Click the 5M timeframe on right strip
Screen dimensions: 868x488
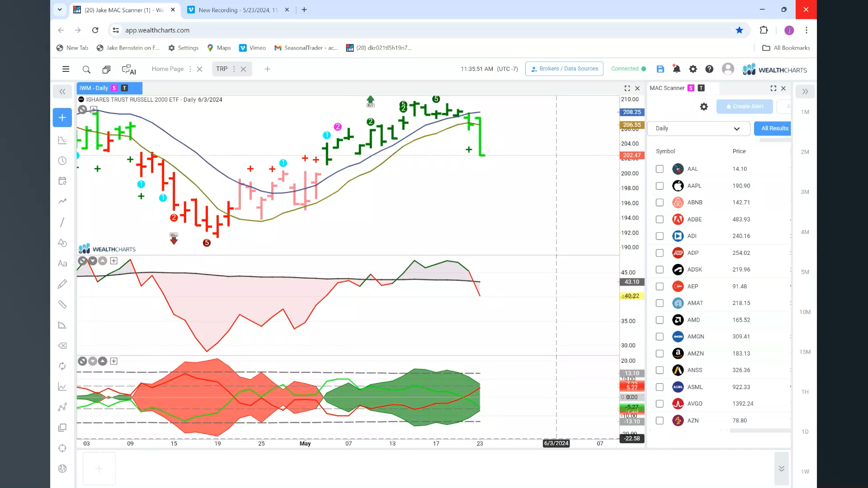pyautogui.click(x=805, y=272)
